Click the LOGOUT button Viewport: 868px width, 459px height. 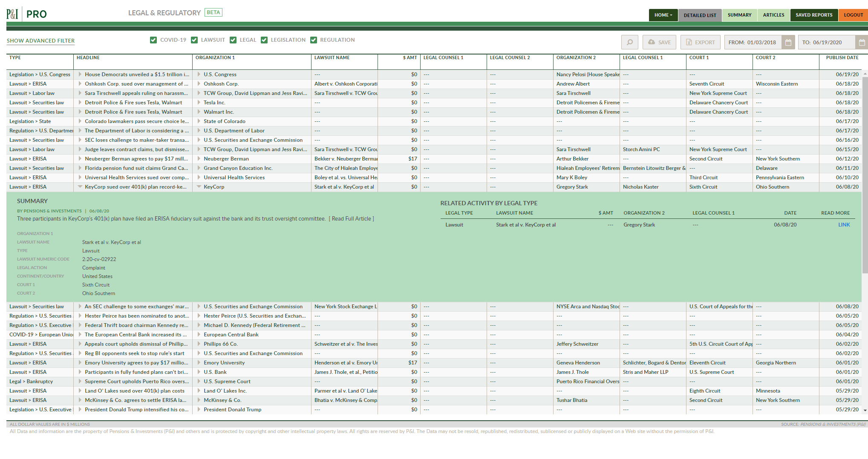[x=853, y=15]
